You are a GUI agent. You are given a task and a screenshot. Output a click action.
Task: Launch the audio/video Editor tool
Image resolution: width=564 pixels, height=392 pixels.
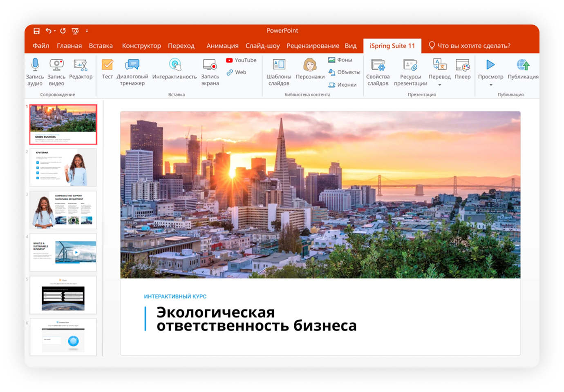(81, 65)
